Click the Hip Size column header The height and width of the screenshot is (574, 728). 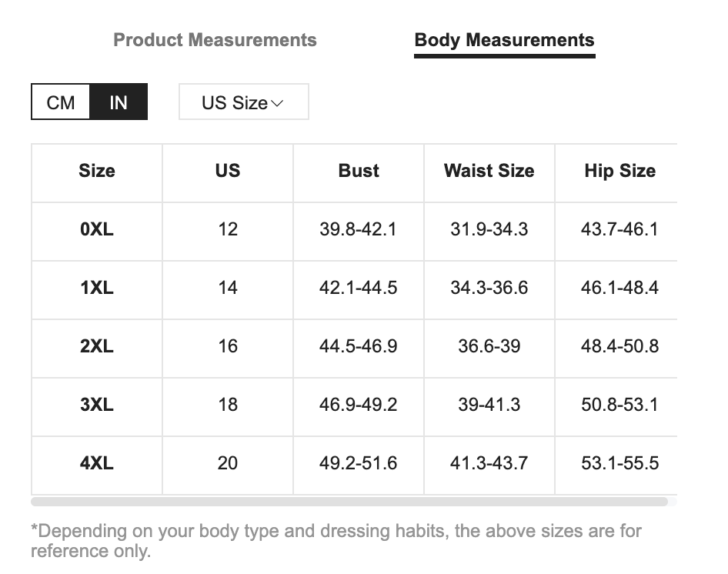click(x=619, y=171)
